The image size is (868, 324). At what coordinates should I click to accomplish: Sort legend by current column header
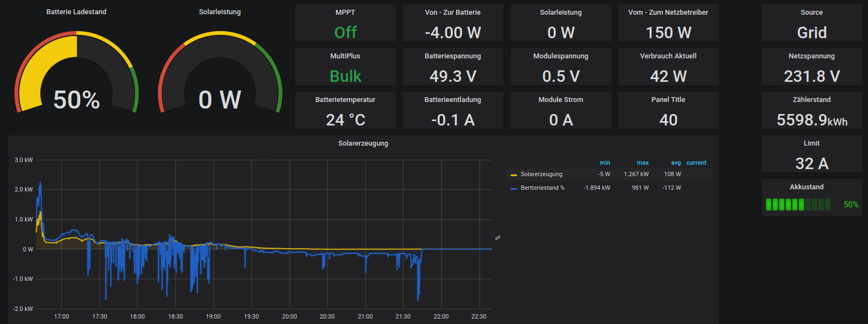click(x=696, y=163)
